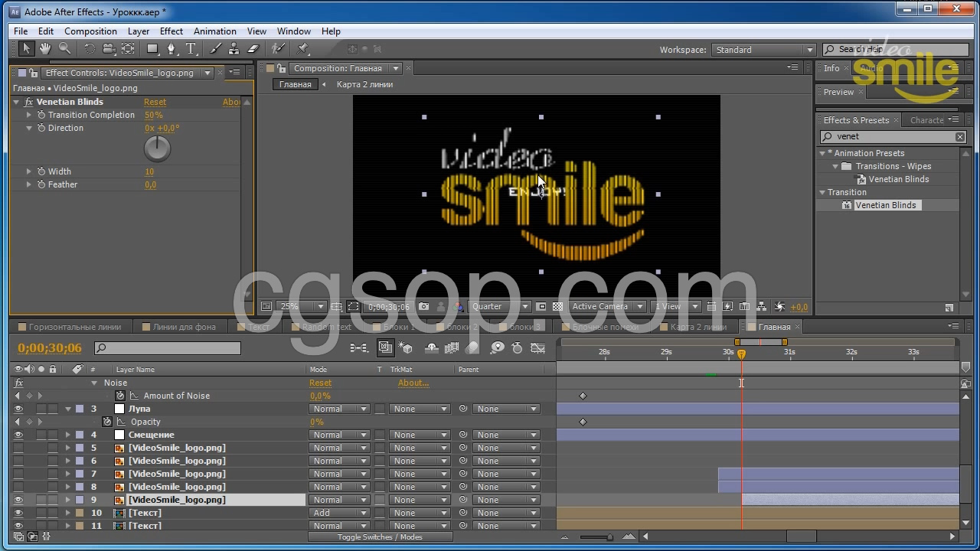Reset the Venetian Blinds effect

[155, 102]
